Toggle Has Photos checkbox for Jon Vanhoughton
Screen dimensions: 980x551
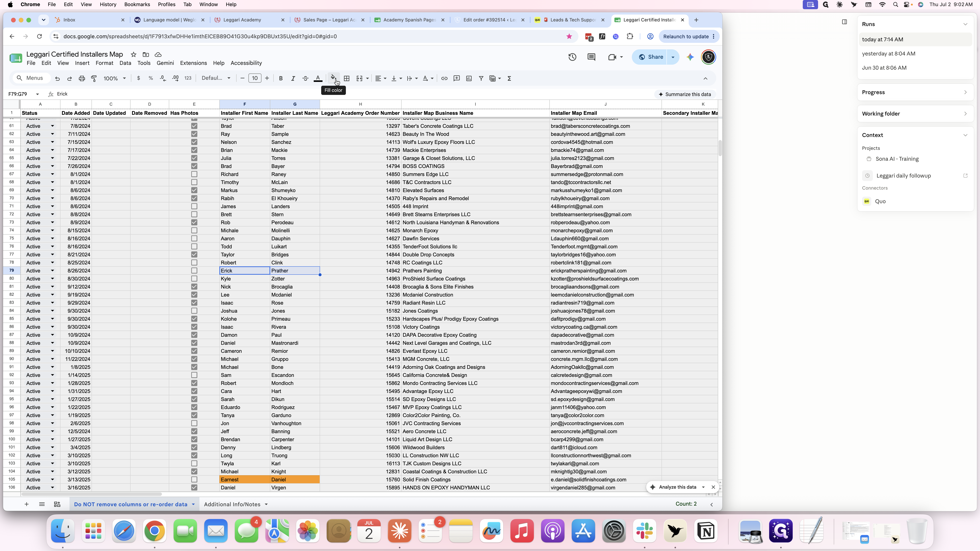(x=194, y=423)
